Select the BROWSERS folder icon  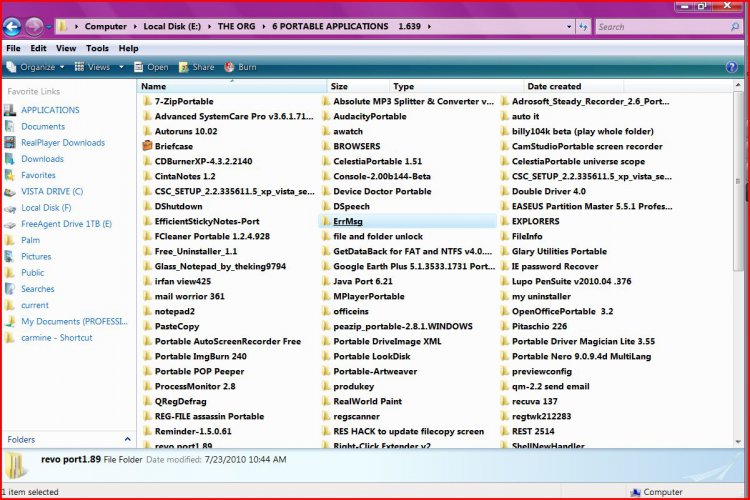click(x=326, y=146)
